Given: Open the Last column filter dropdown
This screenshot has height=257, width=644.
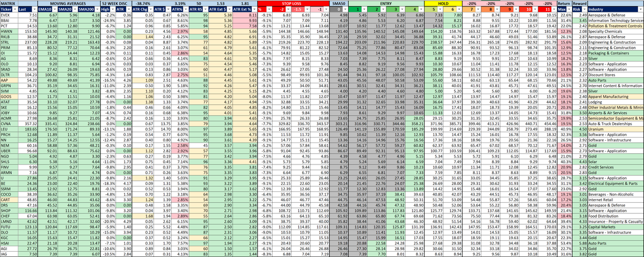Looking at the screenshot, I should pos(34,10).
